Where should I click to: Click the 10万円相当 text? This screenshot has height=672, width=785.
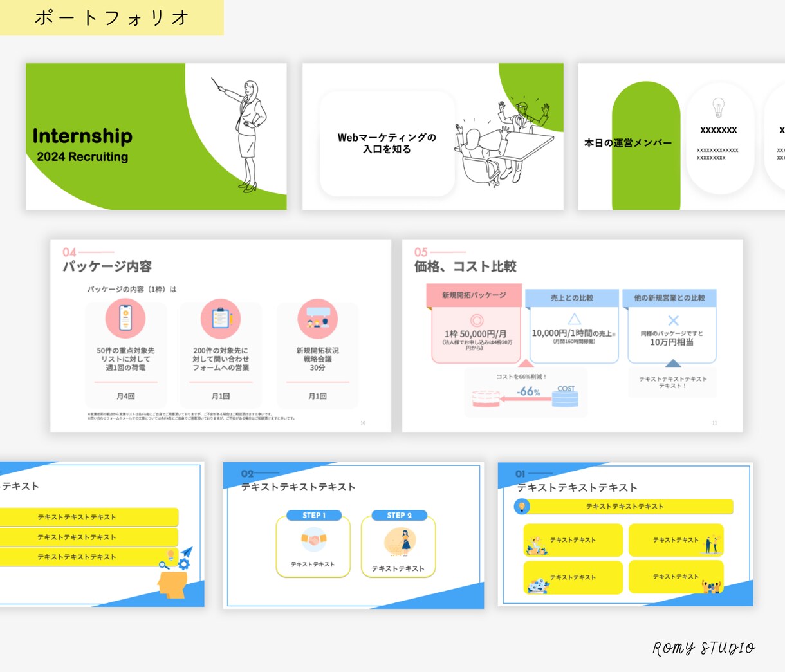[x=672, y=342]
